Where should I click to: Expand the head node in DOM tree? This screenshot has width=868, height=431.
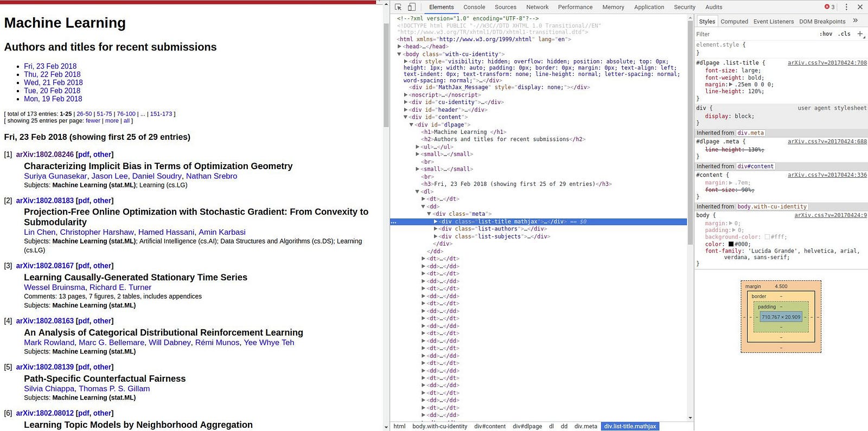(x=400, y=47)
